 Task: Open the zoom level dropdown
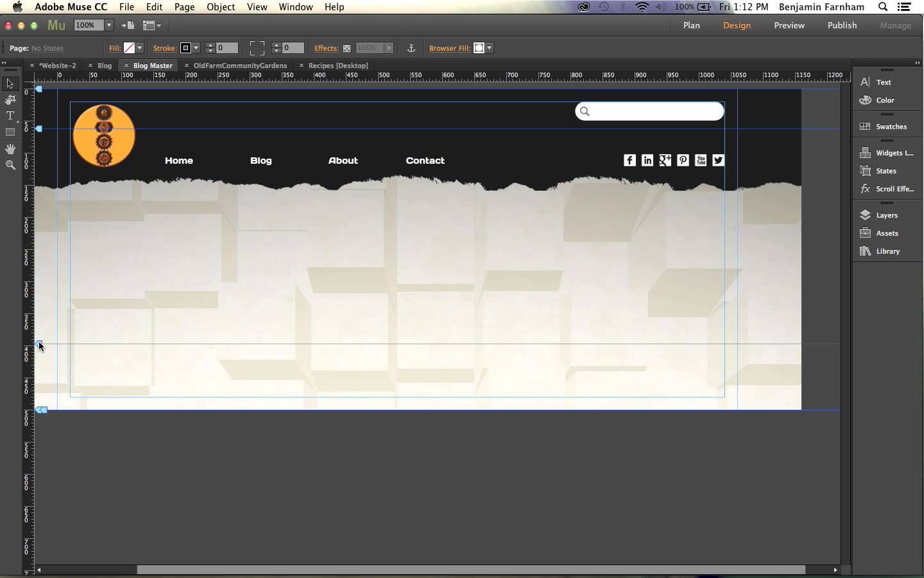point(109,26)
